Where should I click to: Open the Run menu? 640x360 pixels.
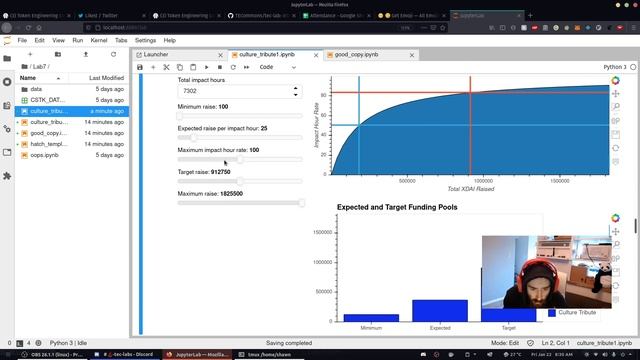click(x=78, y=40)
